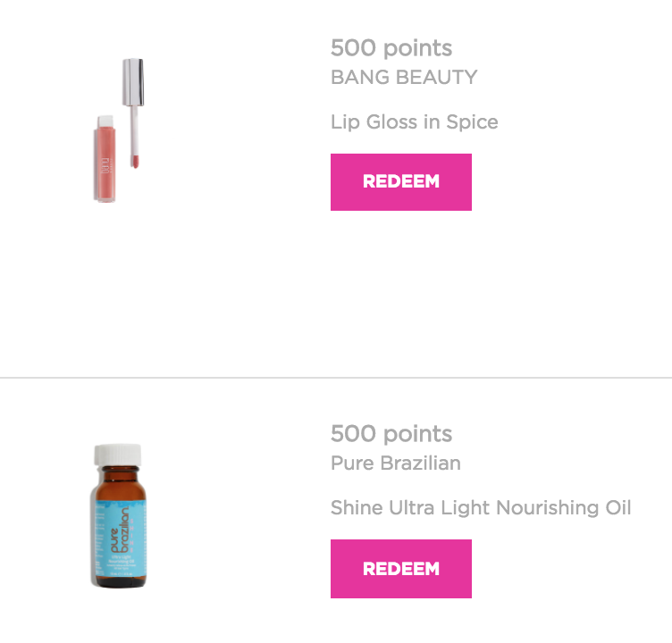The width and height of the screenshot is (672, 643).
Task: Click the Pure Brazilian brand name text
Action: coord(395,463)
